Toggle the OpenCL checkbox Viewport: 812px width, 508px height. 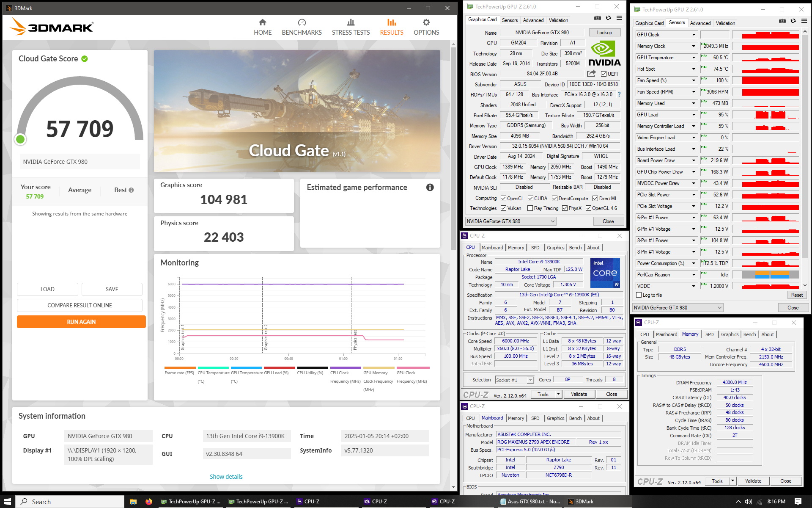pyautogui.click(x=503, y=199)
